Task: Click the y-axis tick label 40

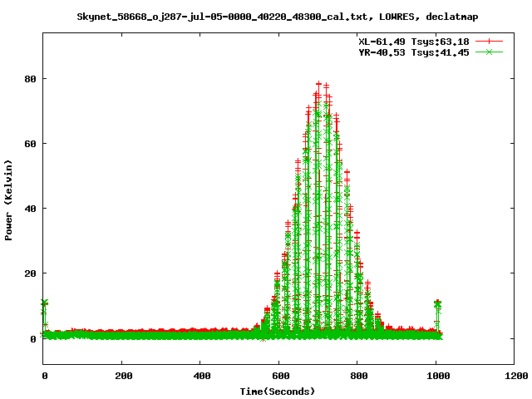Action: click(x=30, y=209)
